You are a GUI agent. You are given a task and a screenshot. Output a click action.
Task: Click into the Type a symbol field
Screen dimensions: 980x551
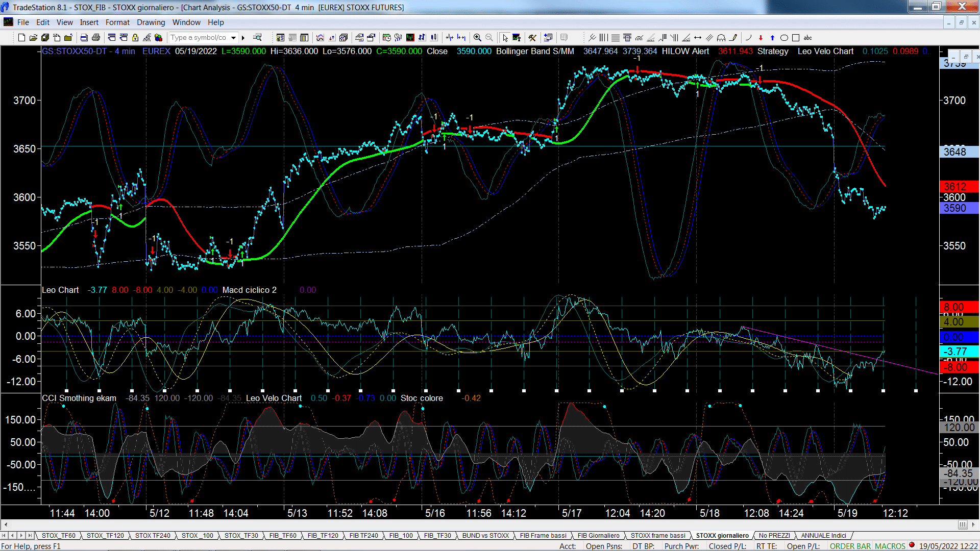coord(199,38)
